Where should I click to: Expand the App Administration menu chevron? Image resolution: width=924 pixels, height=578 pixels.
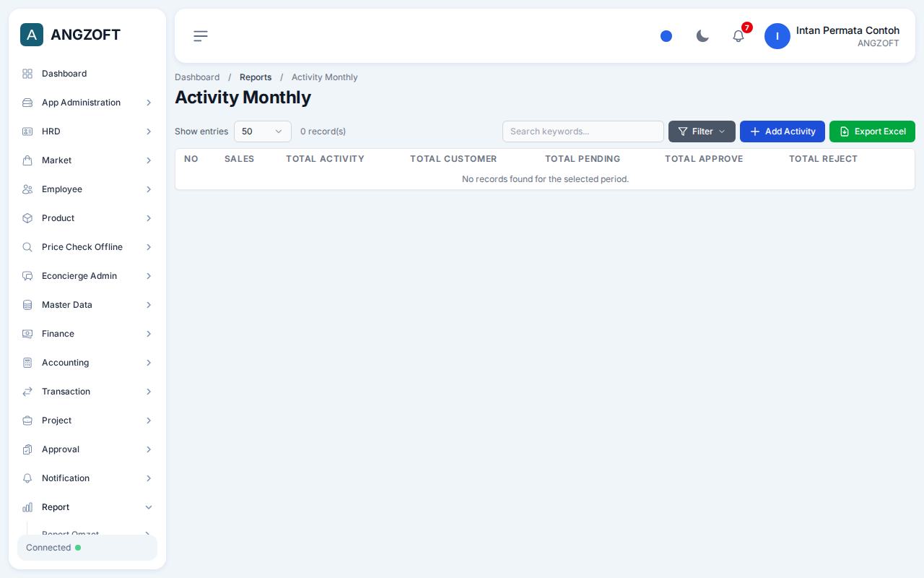coord(149,103)
